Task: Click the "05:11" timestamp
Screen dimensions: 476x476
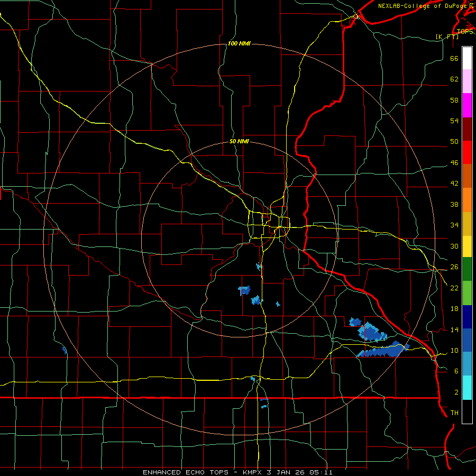Action: coord(321,472)
